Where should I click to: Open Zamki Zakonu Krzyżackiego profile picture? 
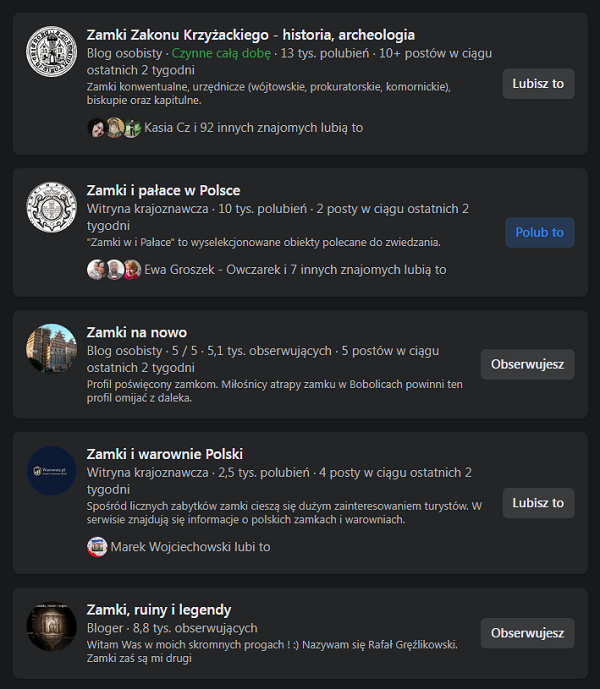(x=51, y=51)
